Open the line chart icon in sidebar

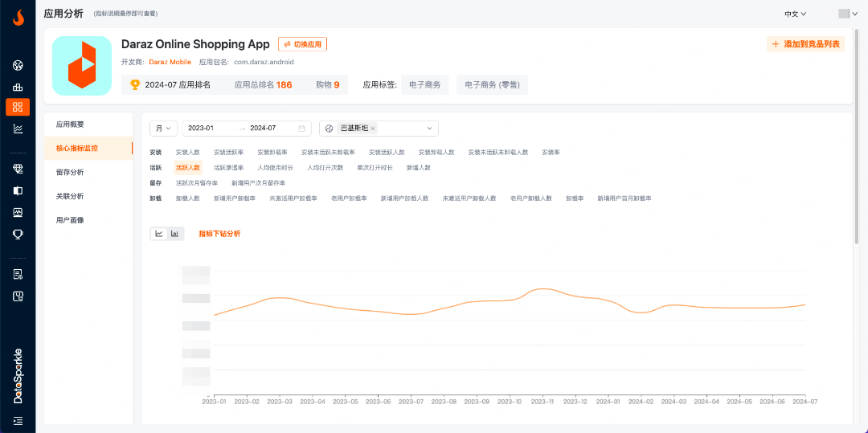[x=18, y=129]
